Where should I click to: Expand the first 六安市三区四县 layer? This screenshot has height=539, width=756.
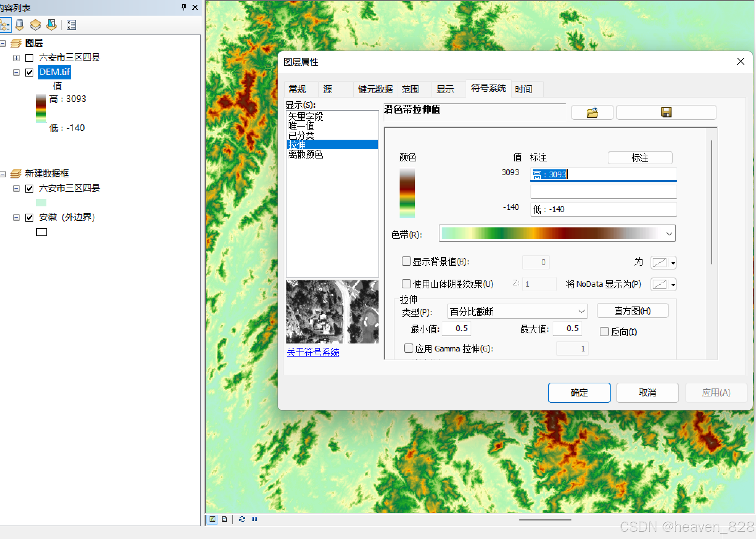pos(16,58)
